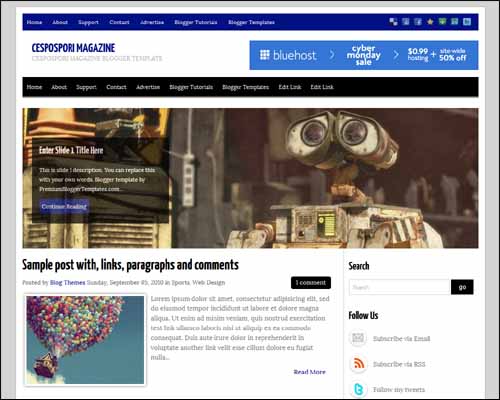Click the Blog Themes author link
This screenshot has height=400, width=500.
[x=67, y=283]
